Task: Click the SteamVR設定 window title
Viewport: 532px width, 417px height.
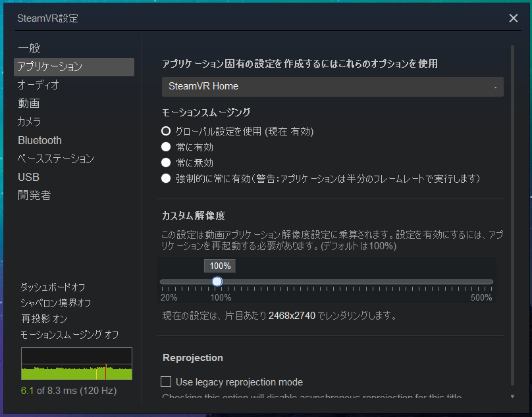Action: (48, 18)
